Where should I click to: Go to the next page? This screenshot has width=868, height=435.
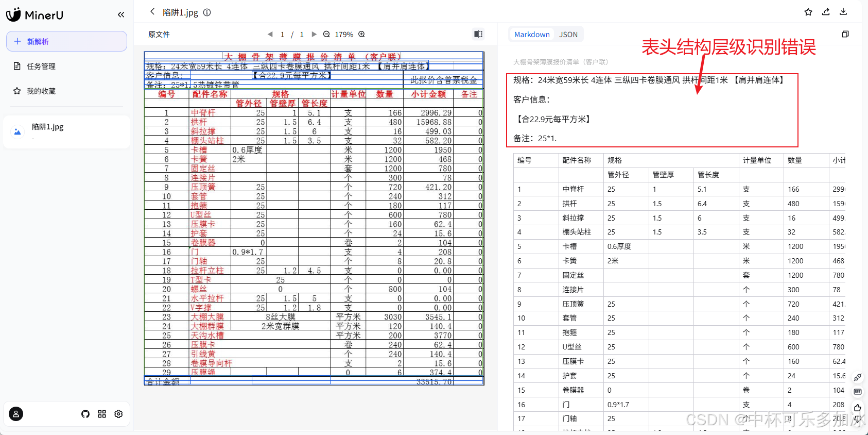(314, 35)
